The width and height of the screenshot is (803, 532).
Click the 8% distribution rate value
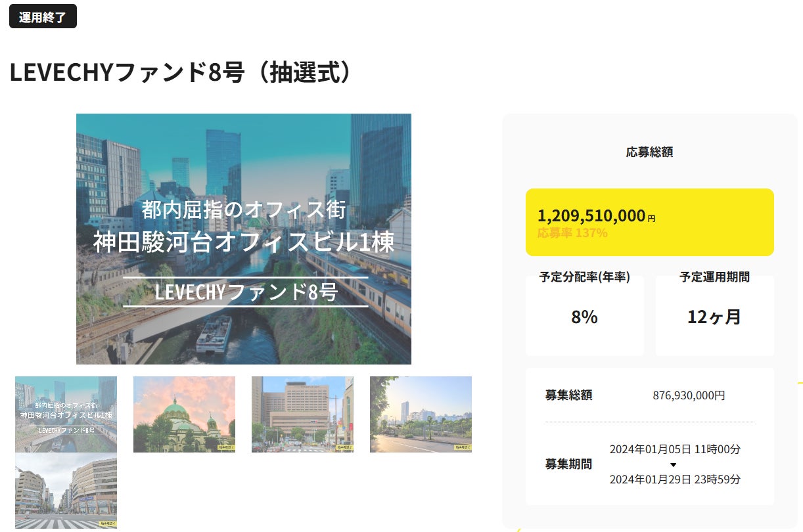click(584, 317)
